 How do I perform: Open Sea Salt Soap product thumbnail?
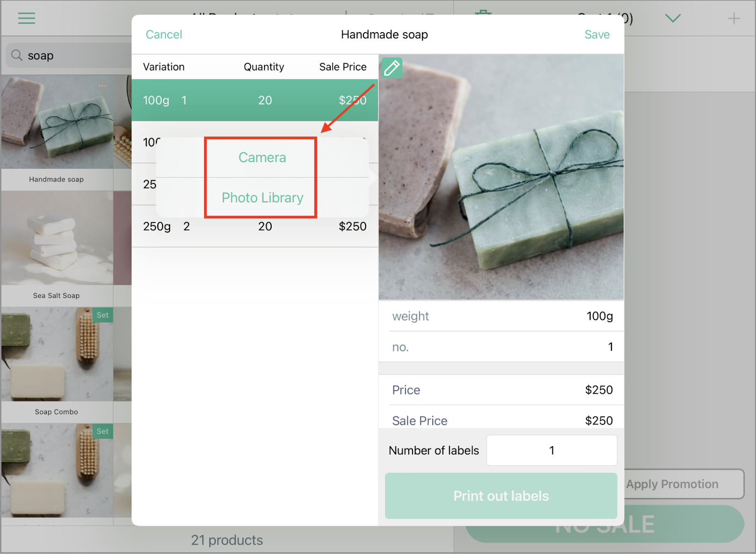[57, 238]
